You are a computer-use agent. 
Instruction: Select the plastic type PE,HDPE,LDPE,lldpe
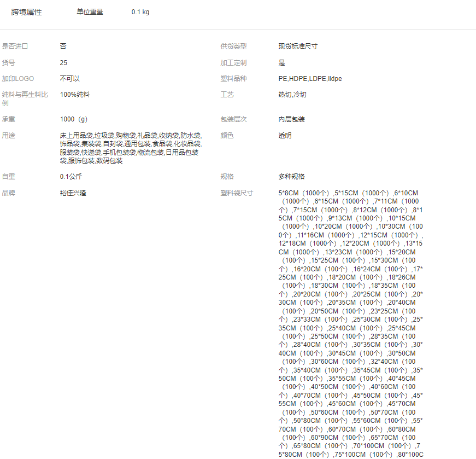310,79
